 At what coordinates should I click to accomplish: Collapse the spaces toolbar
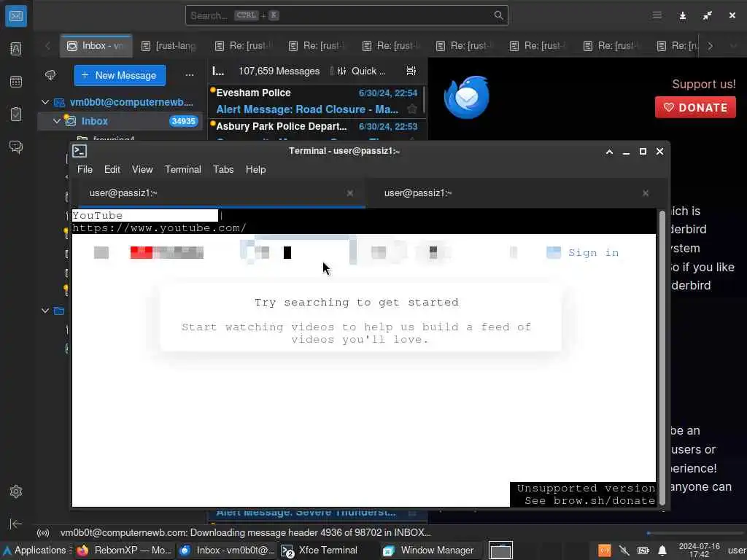(16, 524)
